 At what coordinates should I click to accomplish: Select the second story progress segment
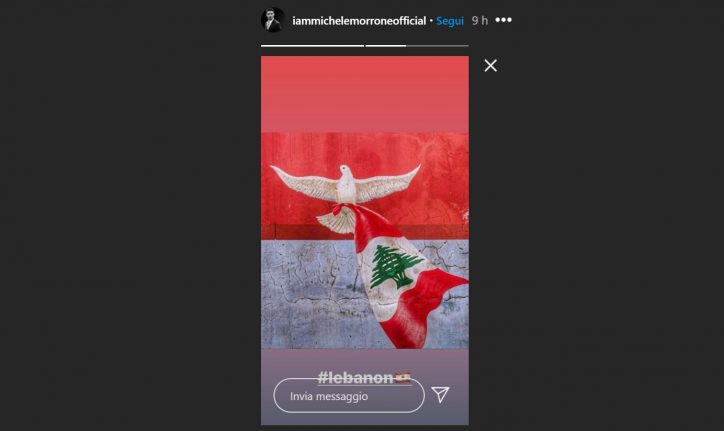pyautogui.click(x=386, y=46)
